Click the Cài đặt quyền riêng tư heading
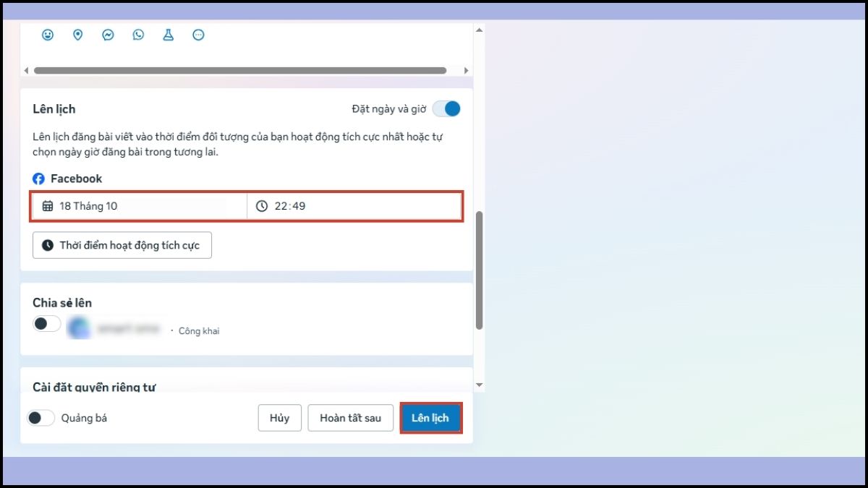868x488 pixels. (x=94, y=387)
